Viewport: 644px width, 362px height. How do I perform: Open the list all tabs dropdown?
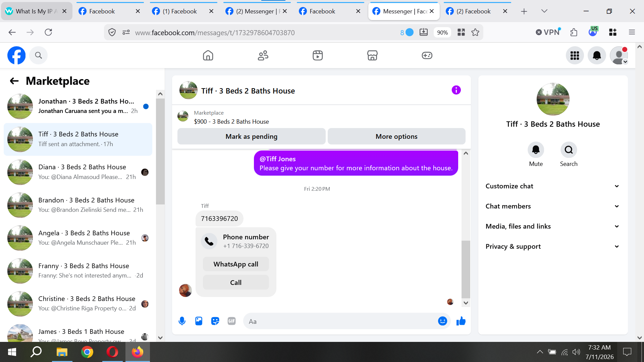[x=544, y=11]
